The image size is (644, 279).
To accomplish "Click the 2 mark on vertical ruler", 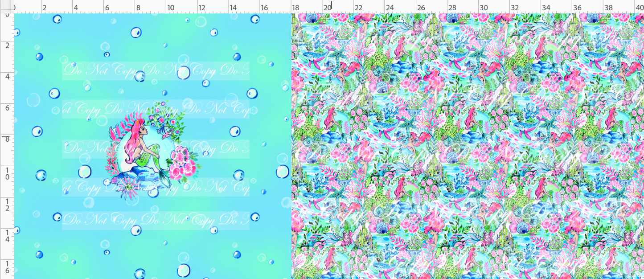I will (7, 45).
